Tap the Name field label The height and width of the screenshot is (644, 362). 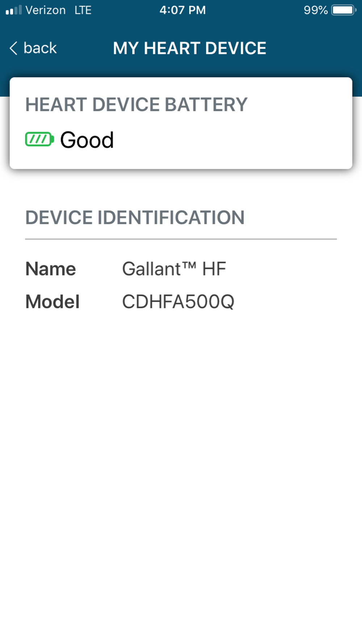[x=51, y=269]
